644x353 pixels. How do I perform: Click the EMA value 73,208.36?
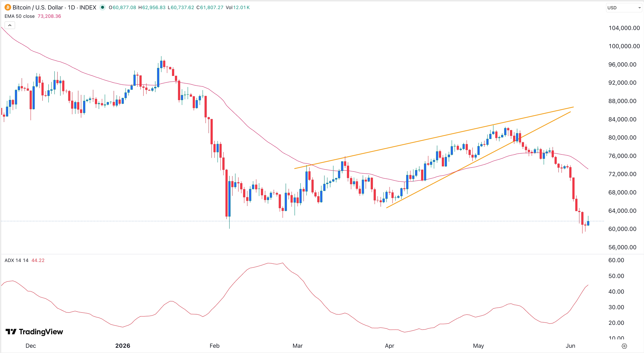49,16
